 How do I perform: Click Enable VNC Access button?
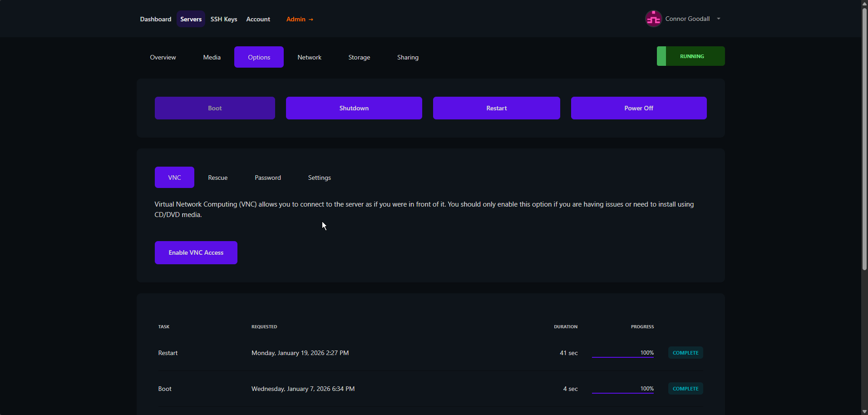[x=196, y=252]
